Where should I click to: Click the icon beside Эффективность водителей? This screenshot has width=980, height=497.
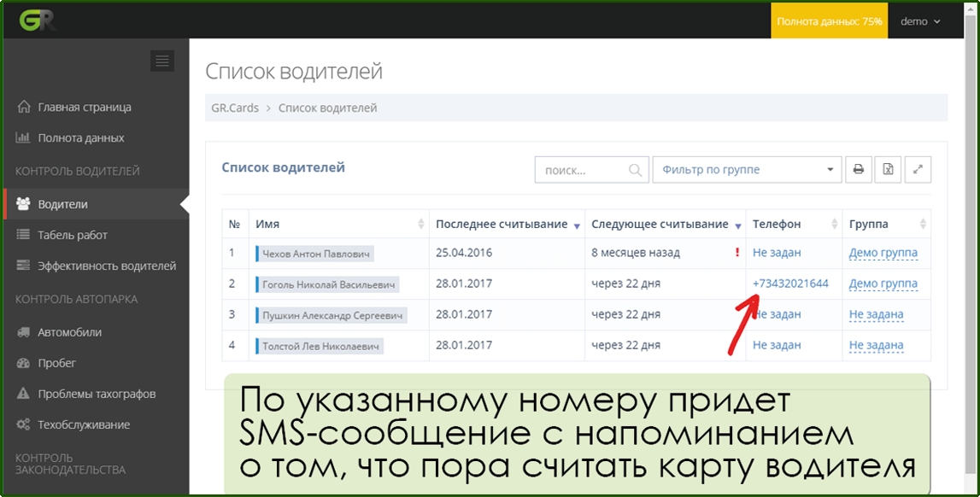(23, 266)
